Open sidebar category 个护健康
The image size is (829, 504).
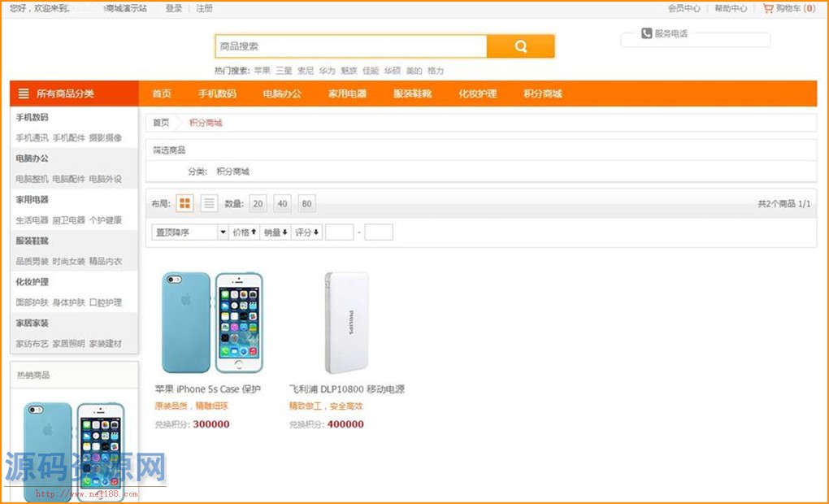click(x=105, y=220)
